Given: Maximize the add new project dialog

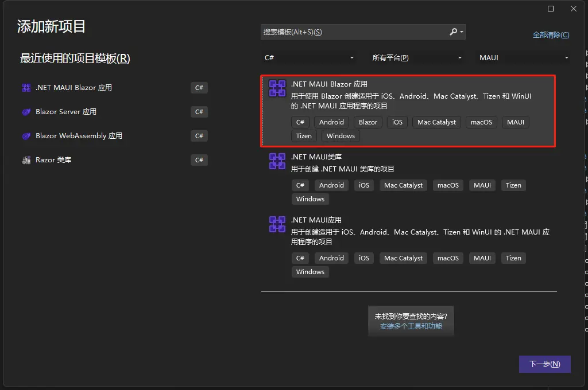Looking at the screenshot, I should pos(551,9).
